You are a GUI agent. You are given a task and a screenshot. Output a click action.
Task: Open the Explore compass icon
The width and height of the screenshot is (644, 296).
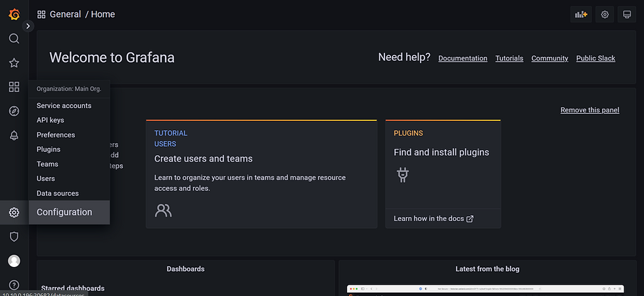click(x=14, y=111)
